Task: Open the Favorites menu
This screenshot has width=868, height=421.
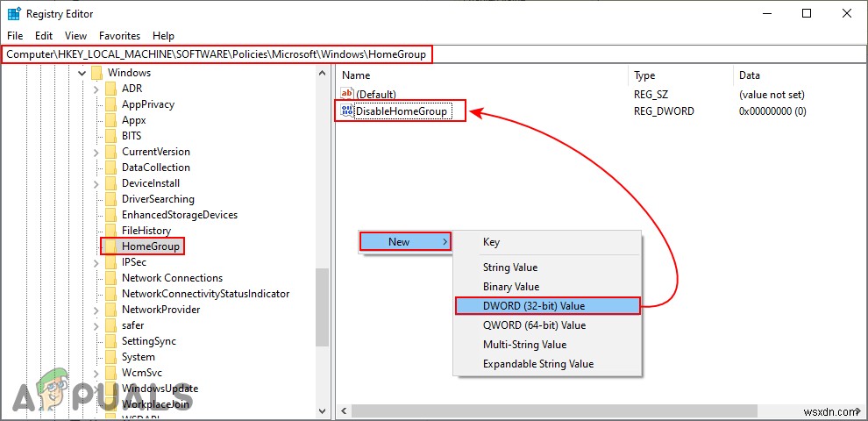Action: click(x=119, y=35)
